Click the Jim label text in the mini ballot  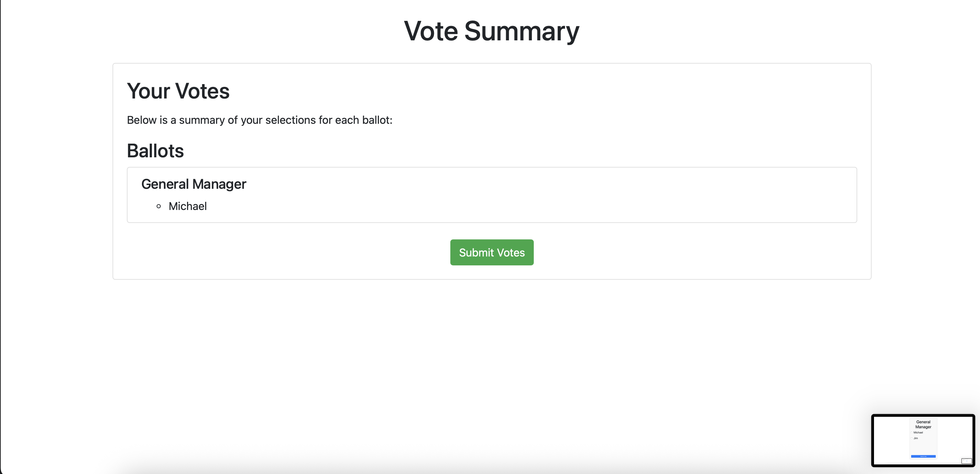[x=916, y=438]
